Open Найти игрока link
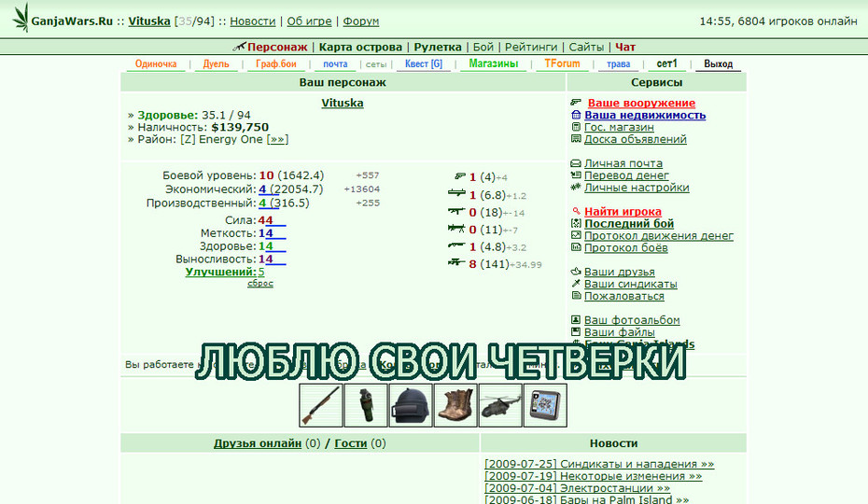The height and width of the screenshot is (504, 868). (x=623, y=212)
